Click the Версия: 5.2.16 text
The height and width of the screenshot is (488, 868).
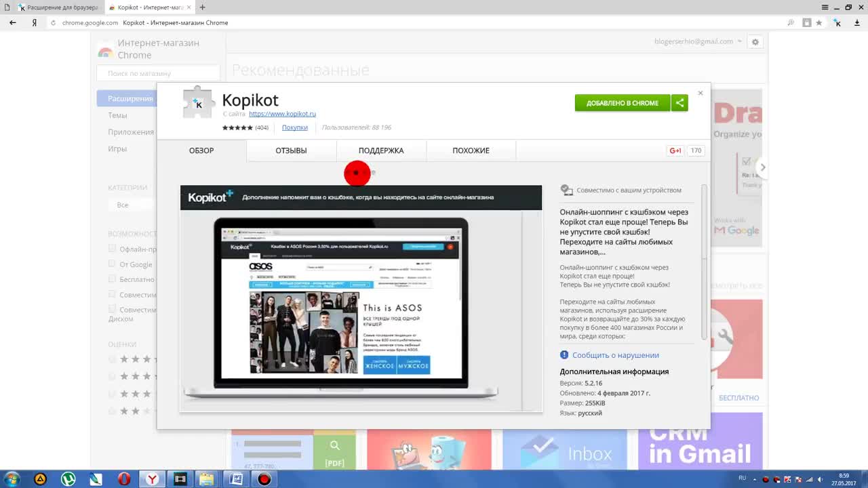[581, 384]
